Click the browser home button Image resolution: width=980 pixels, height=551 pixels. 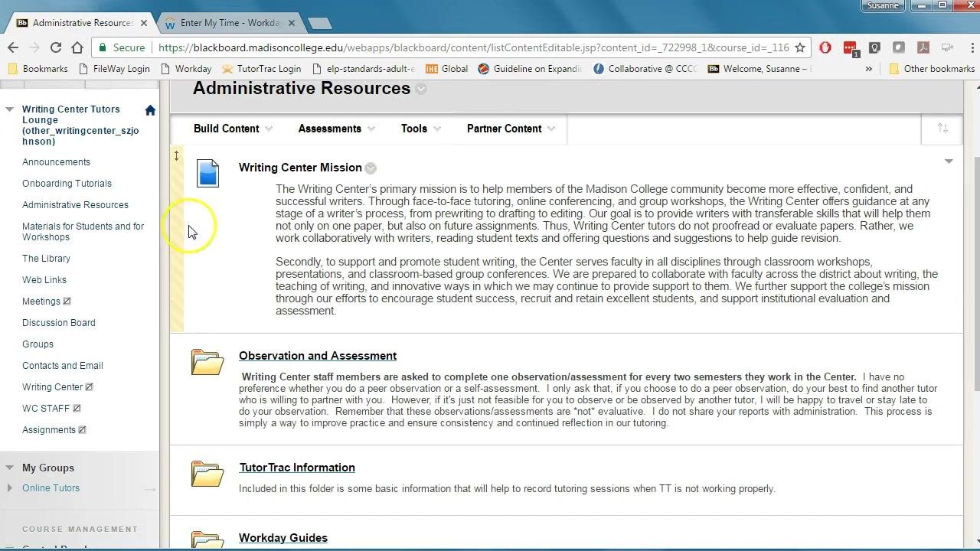77,47
